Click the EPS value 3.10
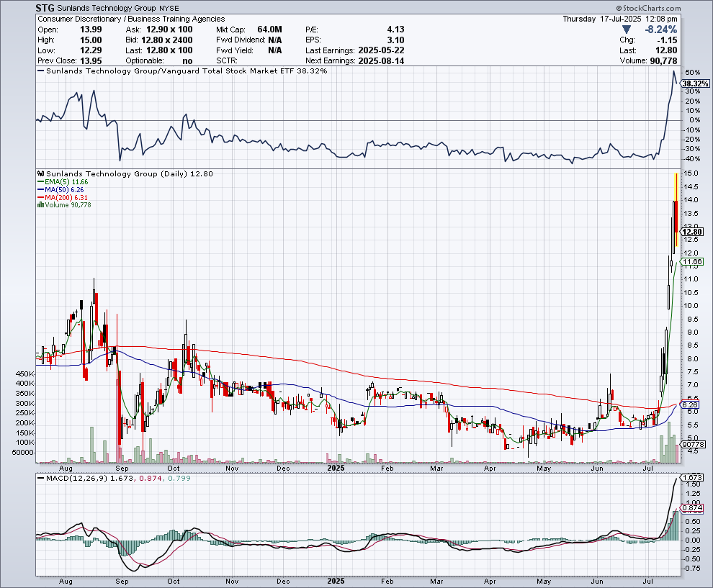 click(x=395, y=40)
